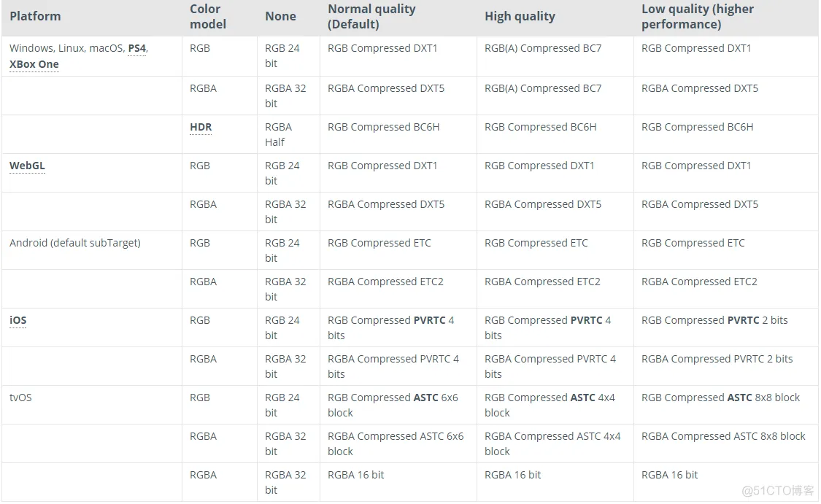Screen dimensions: 821x504
Task: Click 'RGB Compressed BC6H' under High quality
Action: pyautogui.click(x=540, y=127)
